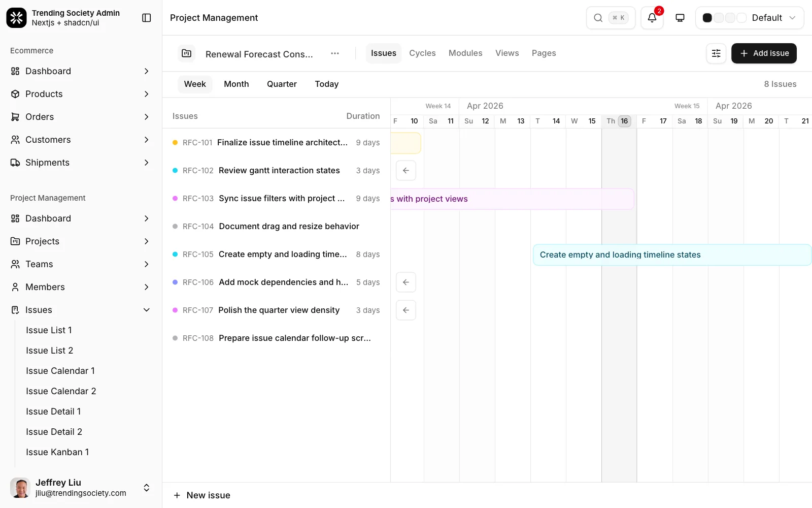The height and width of the screenshot is (508, 812).
Task: Click the yellow RFC-101 timeline bar
Action: tap(406, 143)
